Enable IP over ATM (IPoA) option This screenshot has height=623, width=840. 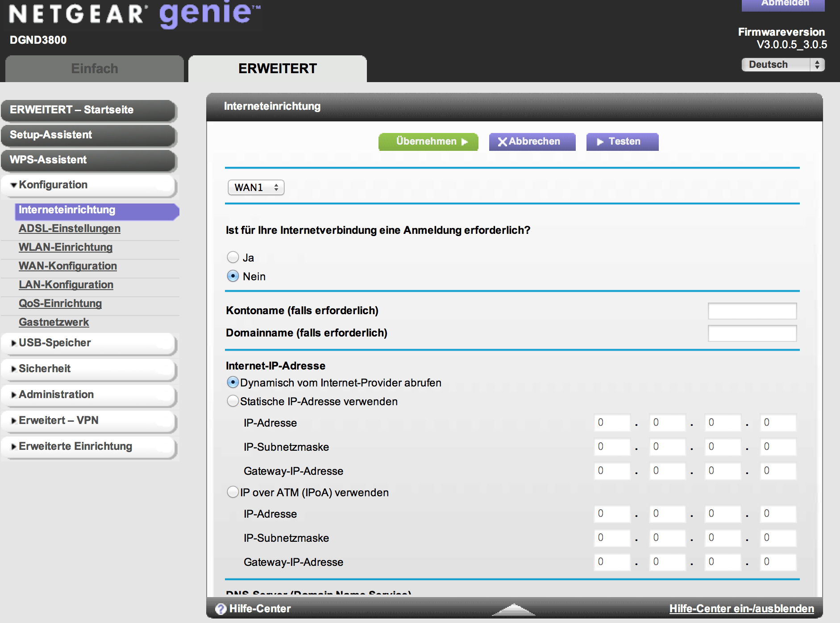[233, 492]
